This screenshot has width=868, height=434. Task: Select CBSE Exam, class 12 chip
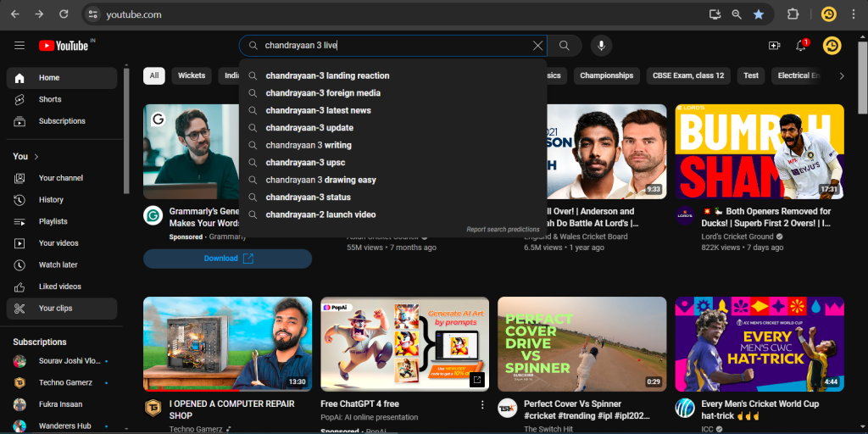688,75
